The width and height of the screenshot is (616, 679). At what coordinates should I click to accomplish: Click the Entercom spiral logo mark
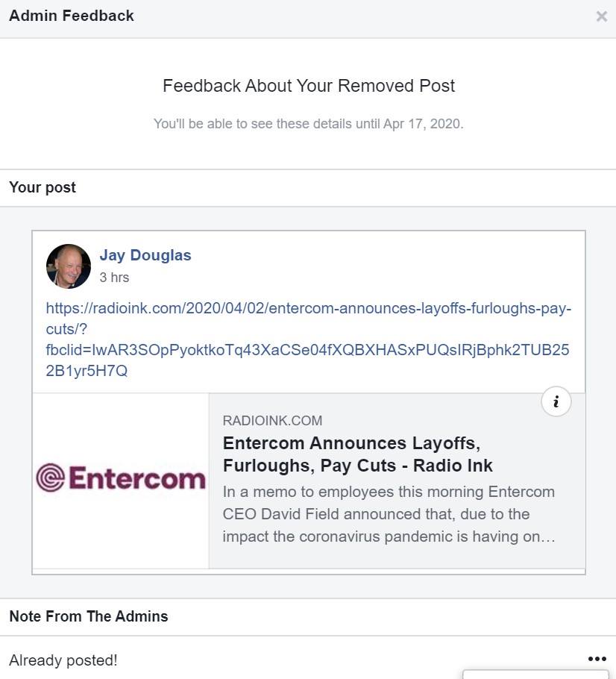50,478
